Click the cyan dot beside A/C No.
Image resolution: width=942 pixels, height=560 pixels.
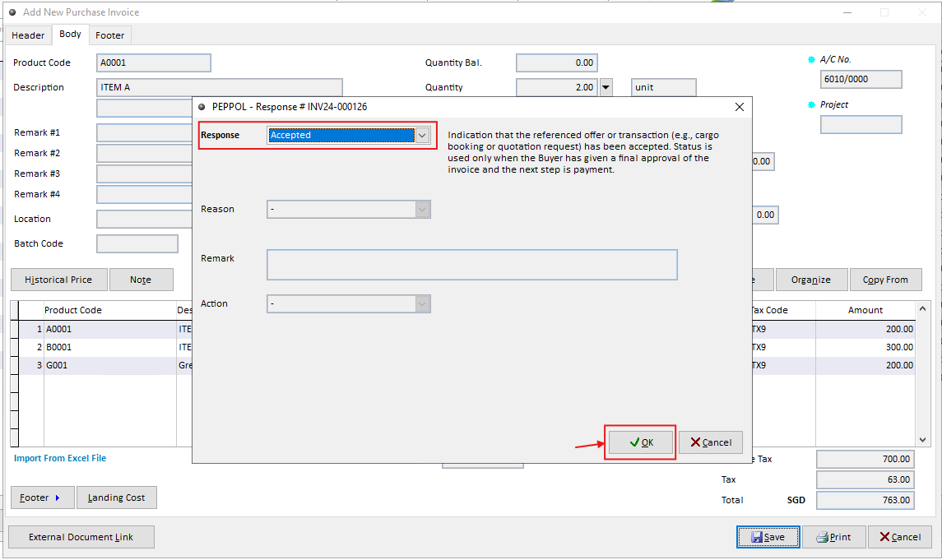(x=812, y=59)
